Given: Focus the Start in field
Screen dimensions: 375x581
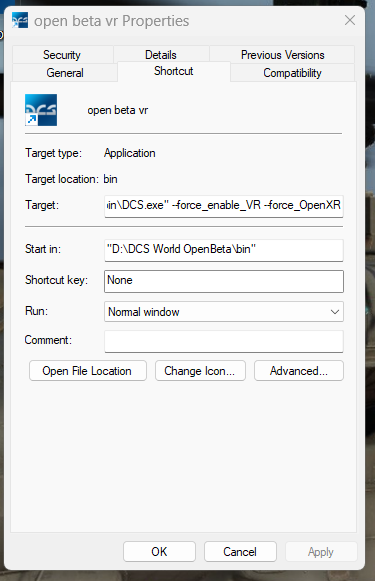Looking at the screenshot, I should (224, 250).
